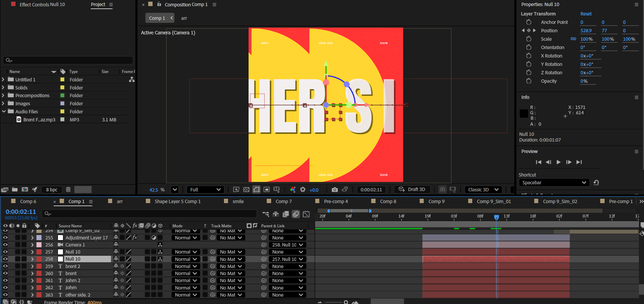The image size is (644, 304).
Task: Toggle constrain proportions link for Scale
Action: pyautogui.click(x=573, y=39)
